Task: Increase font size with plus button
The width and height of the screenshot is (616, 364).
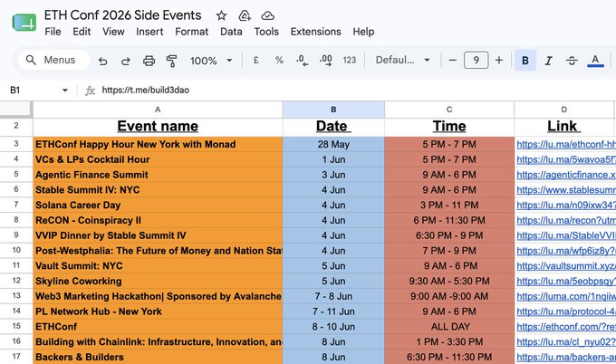Action: point(499,60)
